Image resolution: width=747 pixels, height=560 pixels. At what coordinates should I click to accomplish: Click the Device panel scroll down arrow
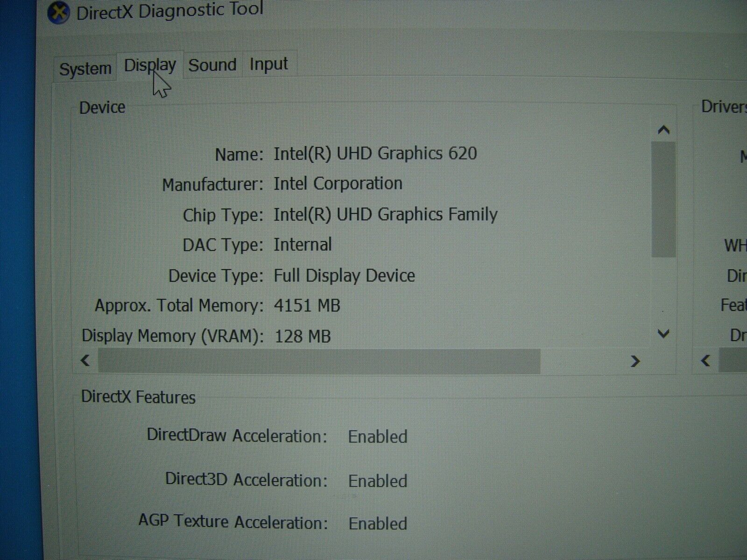click(x=663, y=334)
